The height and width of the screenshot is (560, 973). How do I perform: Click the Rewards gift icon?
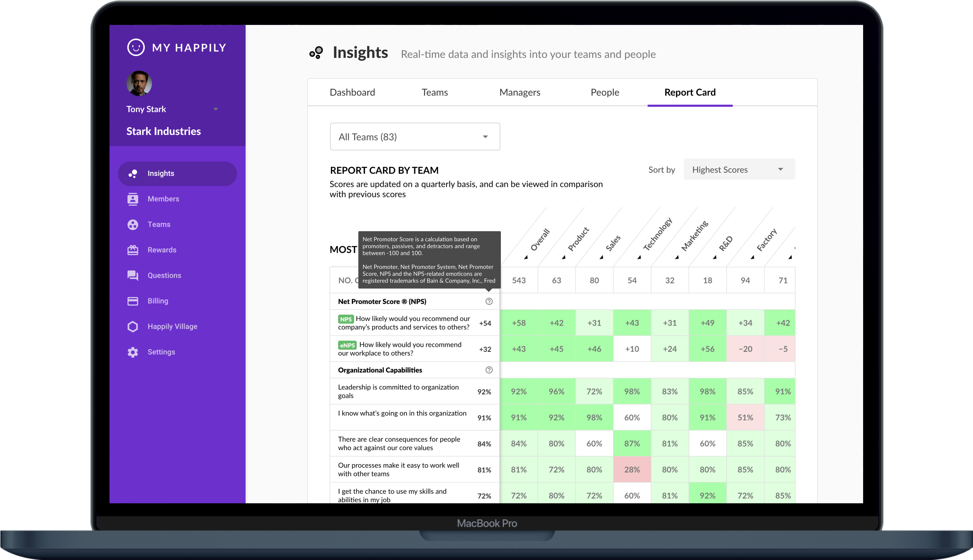point(133,250)
